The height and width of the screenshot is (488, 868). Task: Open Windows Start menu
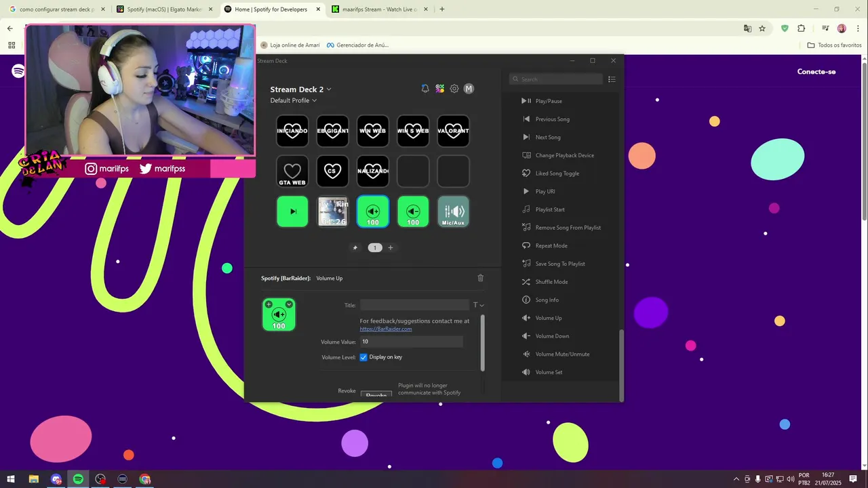tap(11, 479)
